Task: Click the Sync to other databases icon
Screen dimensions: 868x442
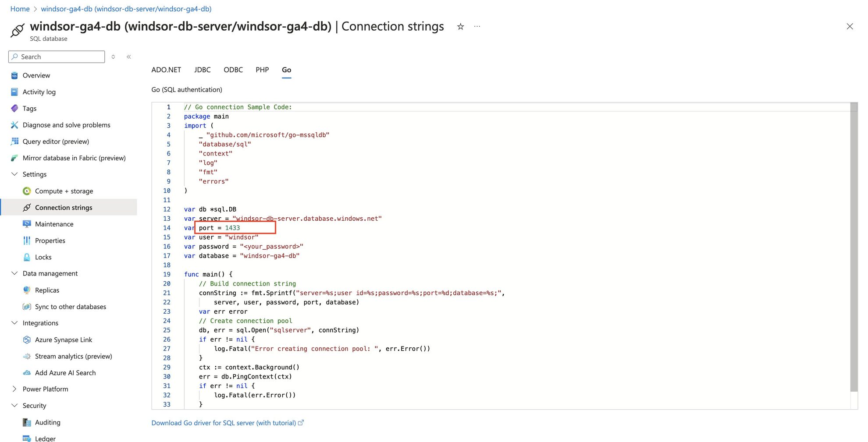Action: 27,307
